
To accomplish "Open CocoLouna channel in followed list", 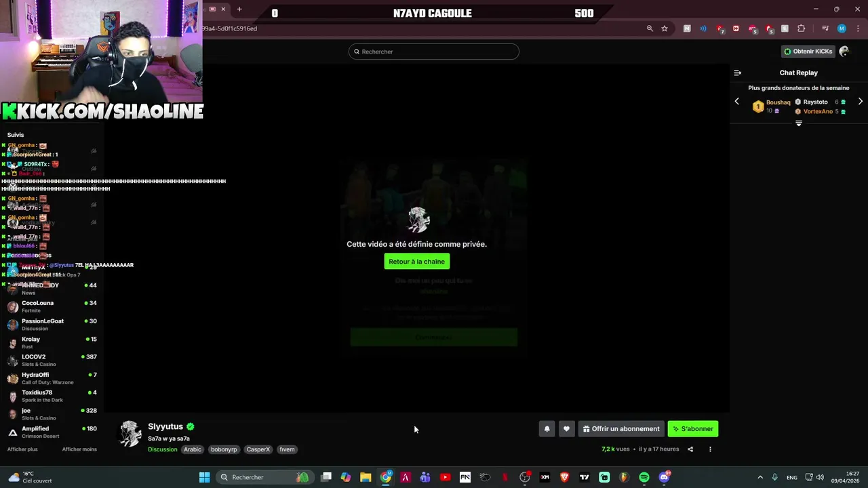I will [x=52, y=306].
